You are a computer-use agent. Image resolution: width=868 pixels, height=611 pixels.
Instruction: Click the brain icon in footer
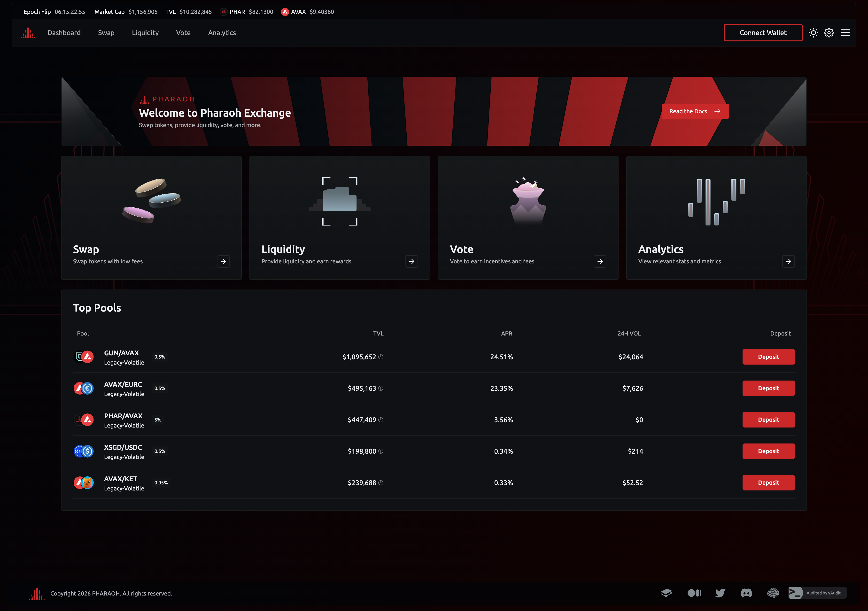click(x=773, y=593)
